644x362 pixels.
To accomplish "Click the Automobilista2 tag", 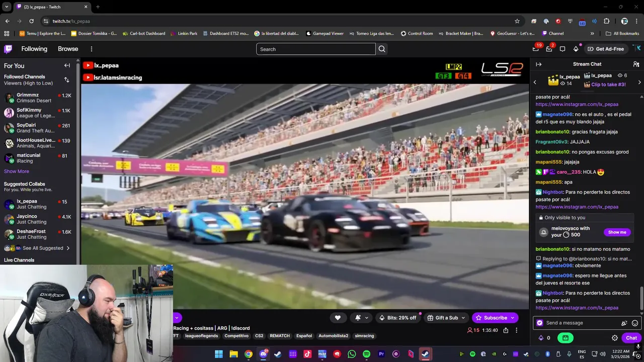I will pyautogui.click(x=333, y=336).
